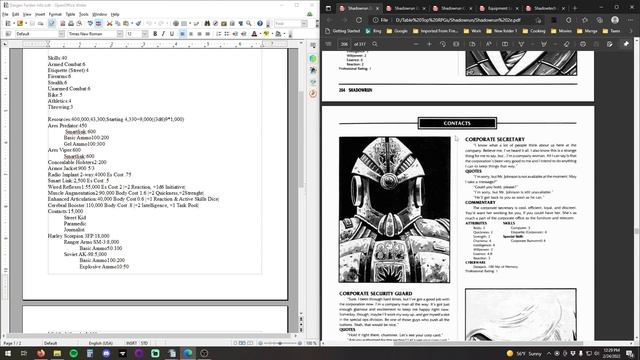Screen dimensions: 640x360
Task: Open the Work bookmarks folder
Action: pyautogui.click(x=473, y=31)
